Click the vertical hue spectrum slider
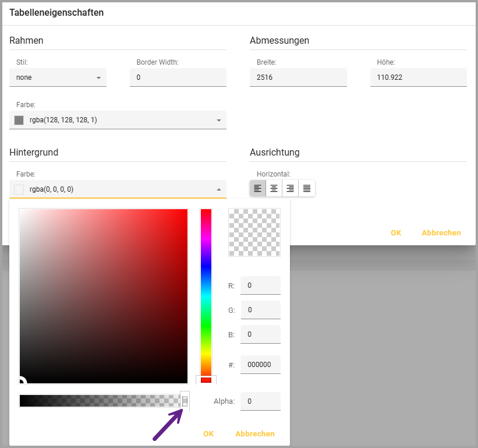478x448 pixels. click(x=206, y=291)
